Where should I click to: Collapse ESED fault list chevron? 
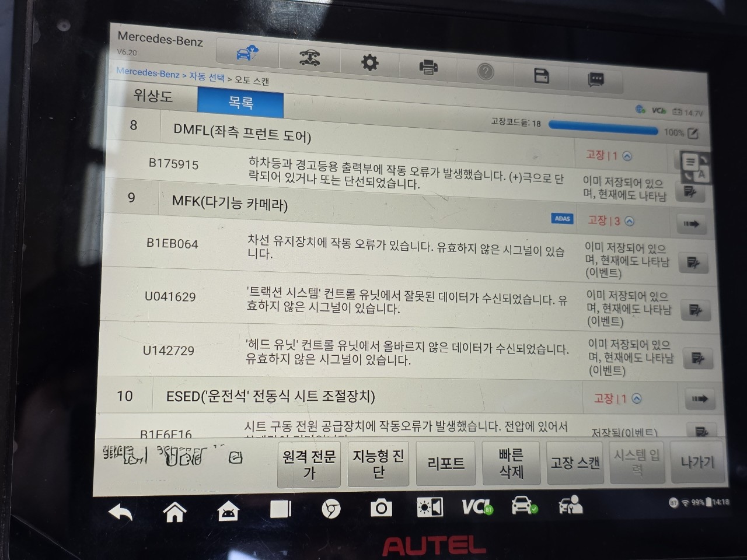[x=637, y=398]
